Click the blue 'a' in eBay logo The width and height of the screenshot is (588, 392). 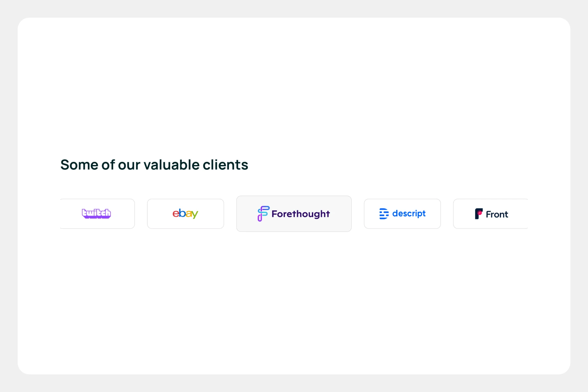[188, 214]
